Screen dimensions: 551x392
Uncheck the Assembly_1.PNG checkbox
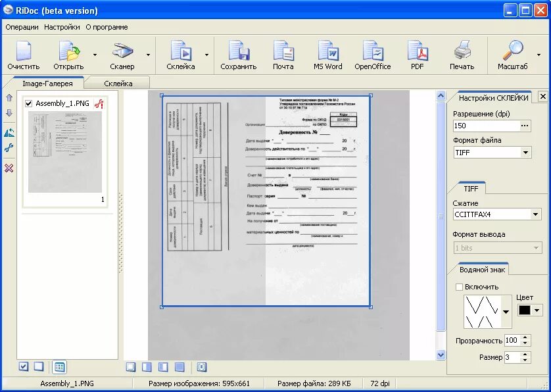click(x=29, y=103)
